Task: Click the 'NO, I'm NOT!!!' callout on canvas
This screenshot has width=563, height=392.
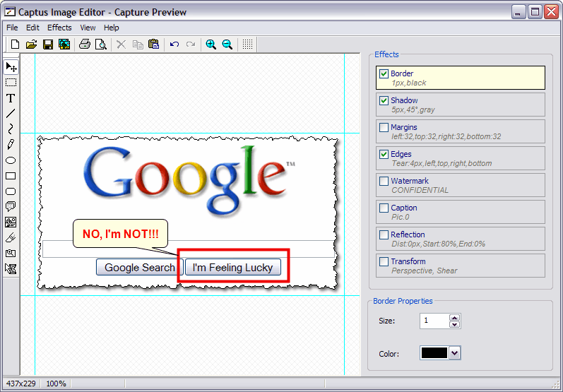Action: point(120,234)
